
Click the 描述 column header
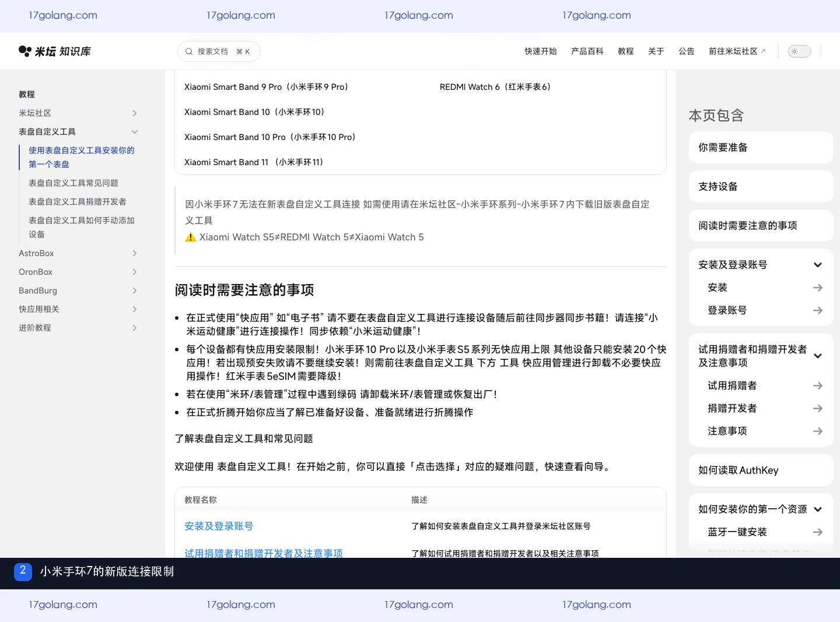click(419, 500)
